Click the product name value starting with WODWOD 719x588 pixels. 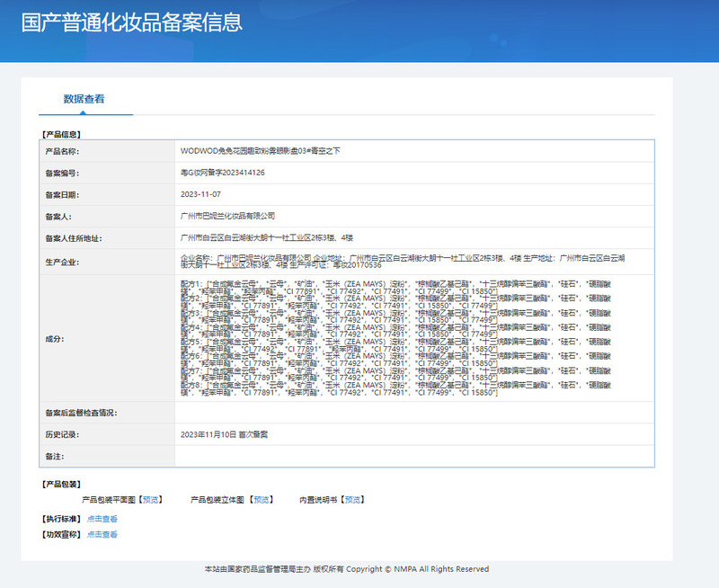(260, 151)
